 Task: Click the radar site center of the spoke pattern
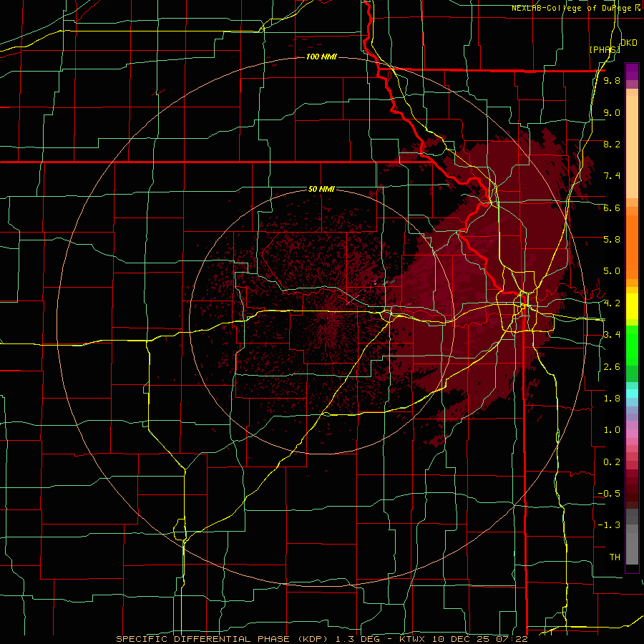click(328, 317)
